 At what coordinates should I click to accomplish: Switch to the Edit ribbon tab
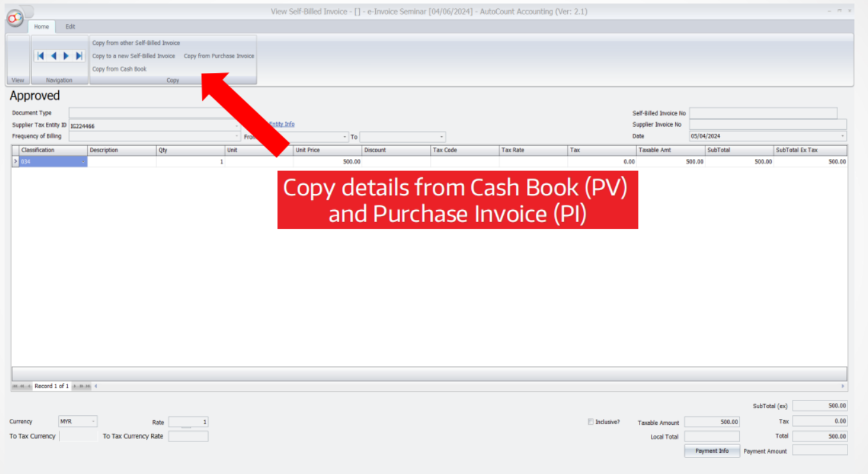pyautogui.click(x=70, y=27)
